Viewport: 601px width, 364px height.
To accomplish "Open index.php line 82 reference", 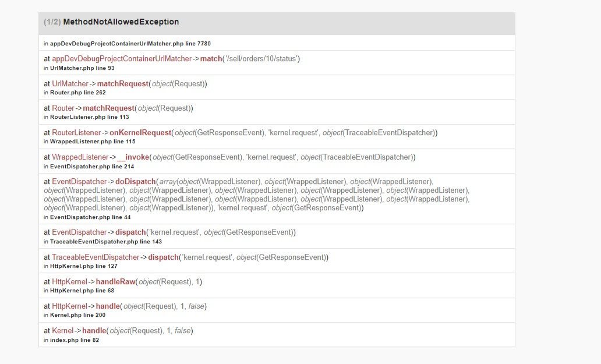I will [x=75, y=340].
